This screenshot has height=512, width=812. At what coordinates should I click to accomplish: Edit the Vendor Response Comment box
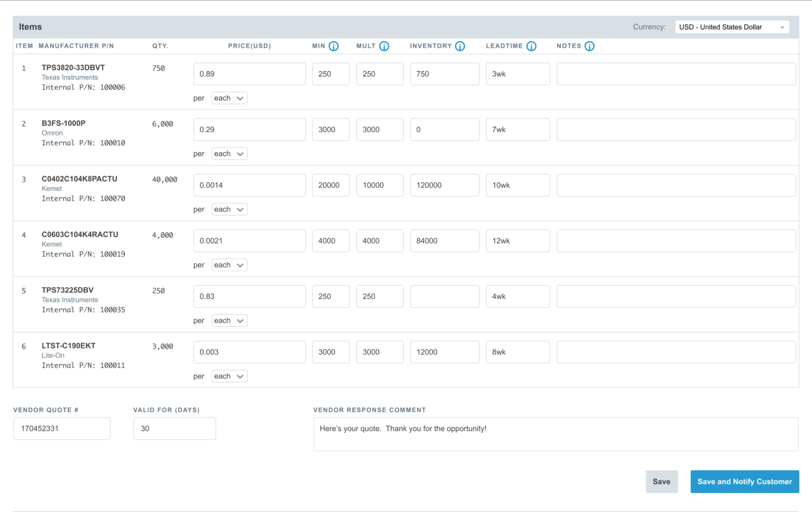(x=555, y=434)
